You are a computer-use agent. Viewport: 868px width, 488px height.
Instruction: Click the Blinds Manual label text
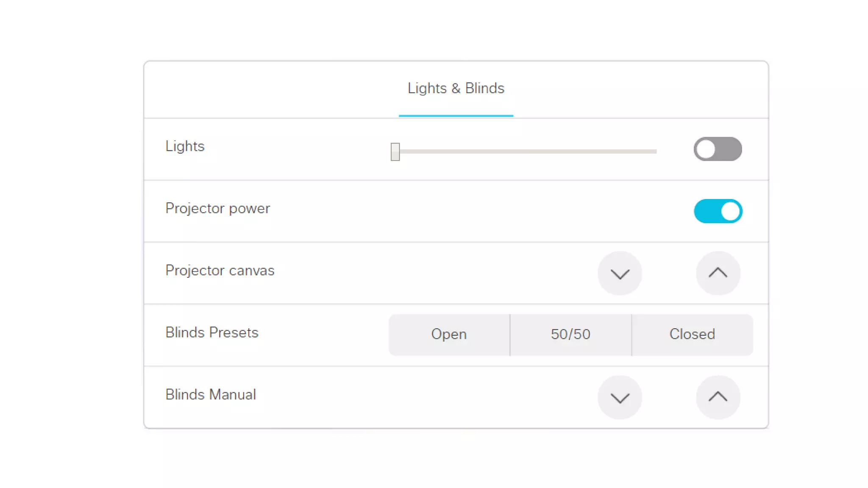click(x=210, y=394)
